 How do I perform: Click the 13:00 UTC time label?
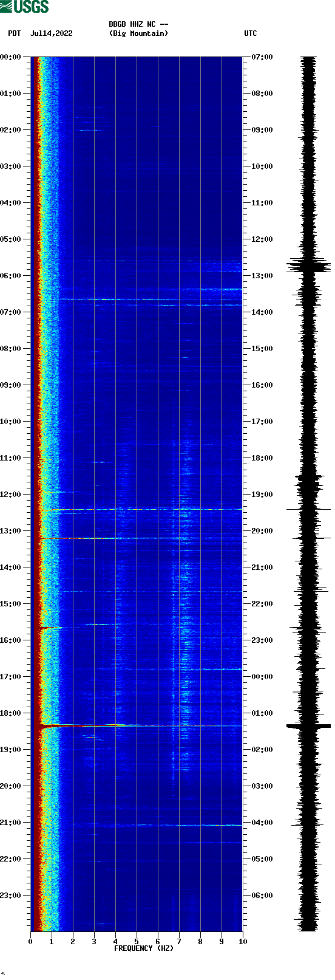(x=262, y=276)
